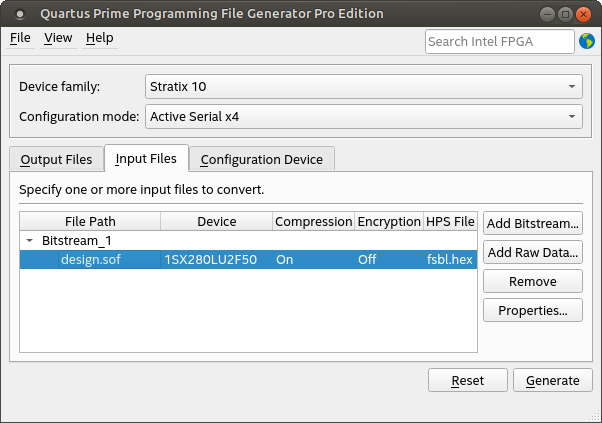Open Properties for design.sof
602x423 pixels.
click(532, 310)
